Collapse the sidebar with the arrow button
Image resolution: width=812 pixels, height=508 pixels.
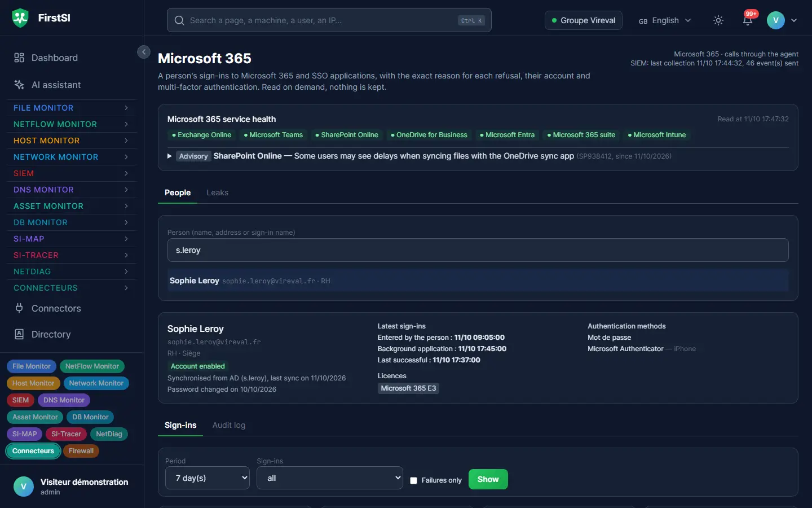tap(144, 52)
